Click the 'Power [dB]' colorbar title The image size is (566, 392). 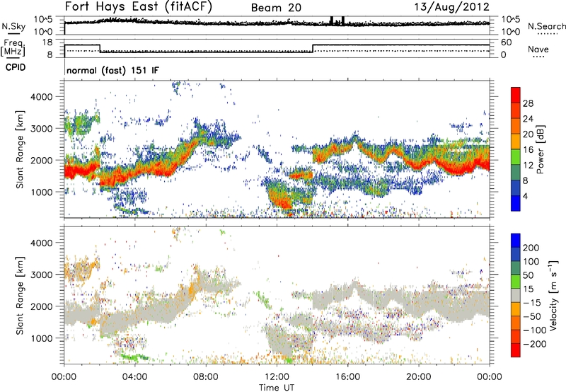pos(540,149)
